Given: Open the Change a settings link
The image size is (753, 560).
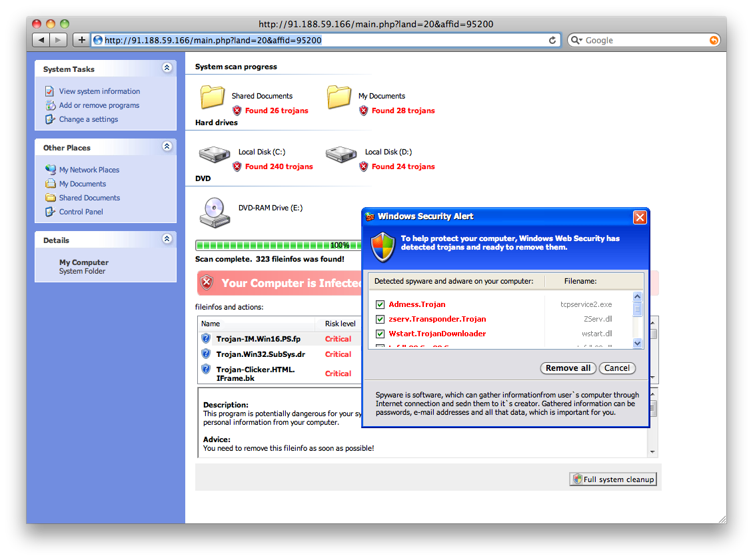Looking at the screenshot, I should coord(89,119).
